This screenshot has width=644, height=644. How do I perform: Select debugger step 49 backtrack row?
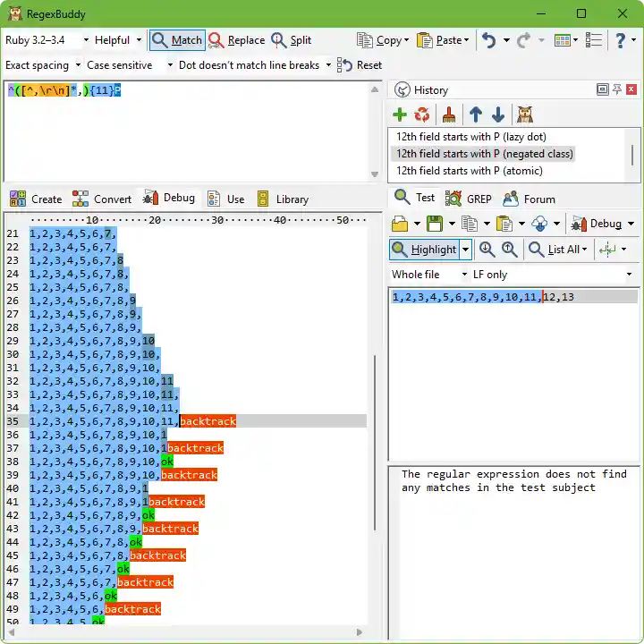tap(187, 609)
